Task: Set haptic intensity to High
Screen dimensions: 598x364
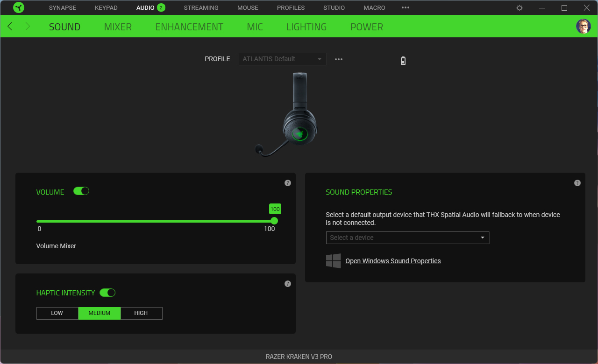Action: 141,313
